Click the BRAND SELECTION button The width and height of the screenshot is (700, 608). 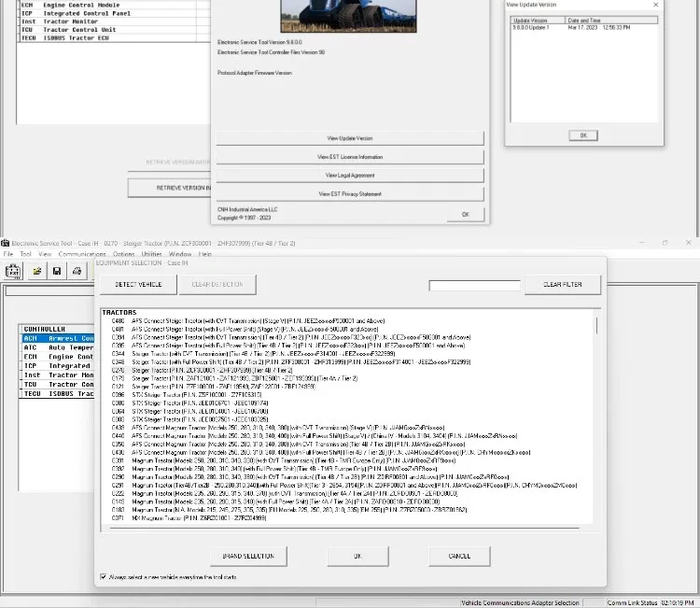(248, 557)
